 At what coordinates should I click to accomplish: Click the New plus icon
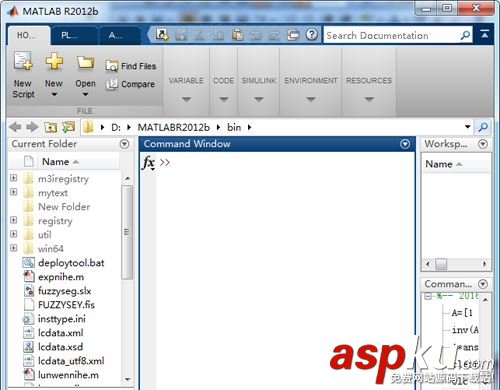tap(54, 61)
